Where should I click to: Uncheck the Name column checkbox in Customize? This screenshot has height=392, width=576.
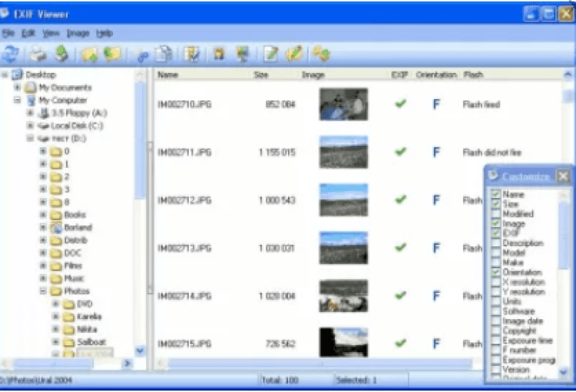pos(495,194)
